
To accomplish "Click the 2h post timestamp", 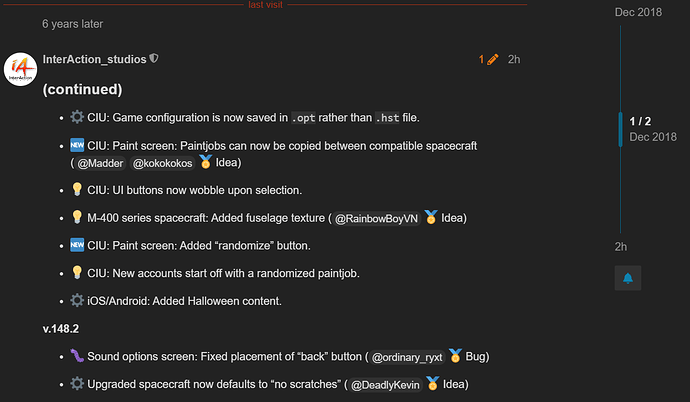I will click(x=513, y=59).
